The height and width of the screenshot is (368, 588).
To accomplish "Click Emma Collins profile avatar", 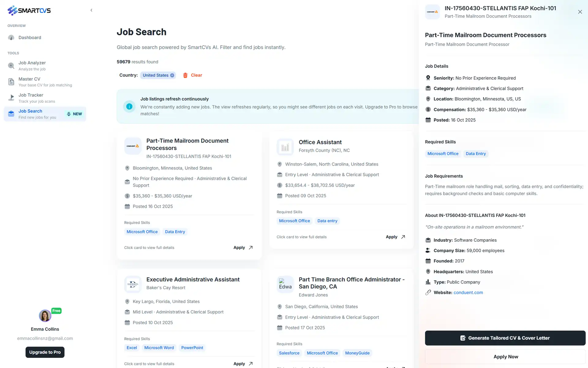I will (45, 316).
